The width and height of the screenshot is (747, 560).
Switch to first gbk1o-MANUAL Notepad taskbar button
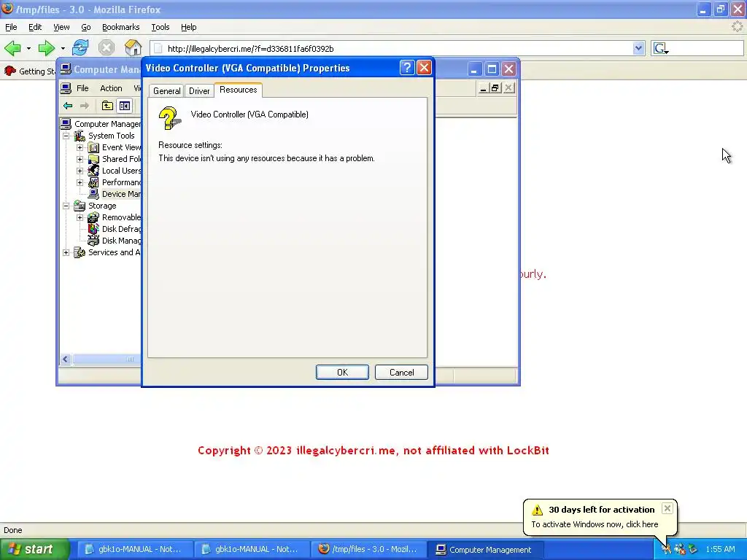[x=134, y=549]
